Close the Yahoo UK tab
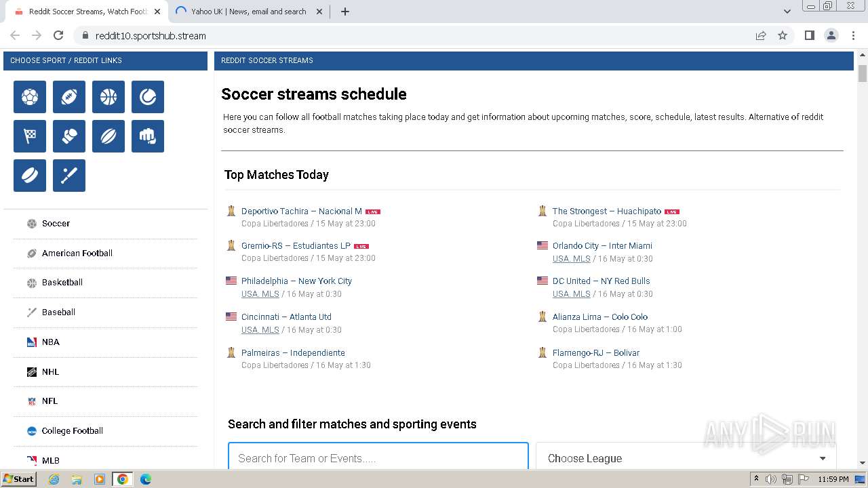 [x=319, y=12]
